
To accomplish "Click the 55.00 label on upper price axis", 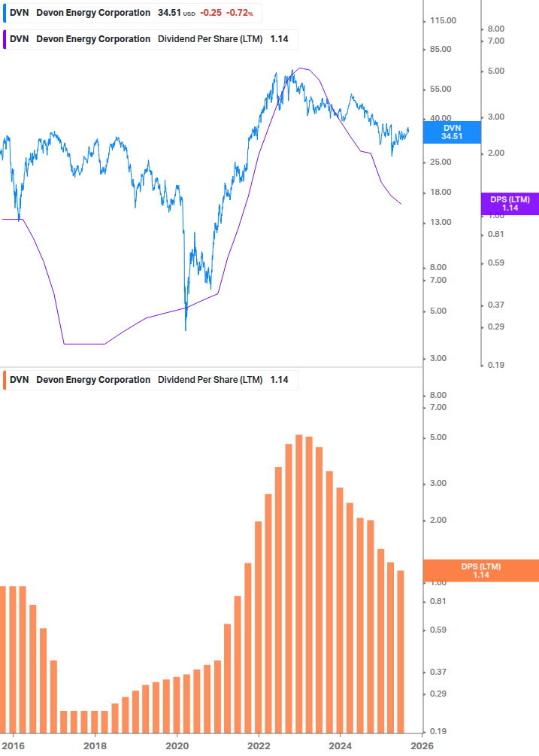I will click(441, 90).
